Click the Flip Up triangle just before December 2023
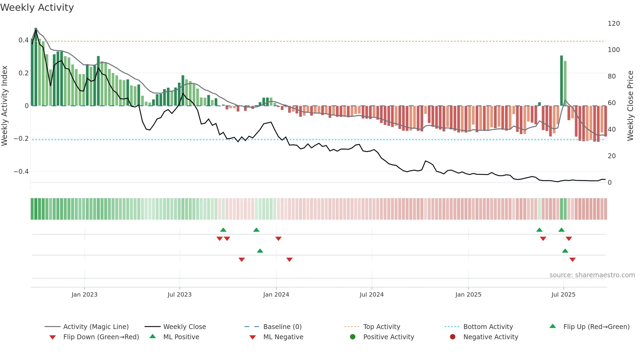The image size is (644, 362). 256,230
